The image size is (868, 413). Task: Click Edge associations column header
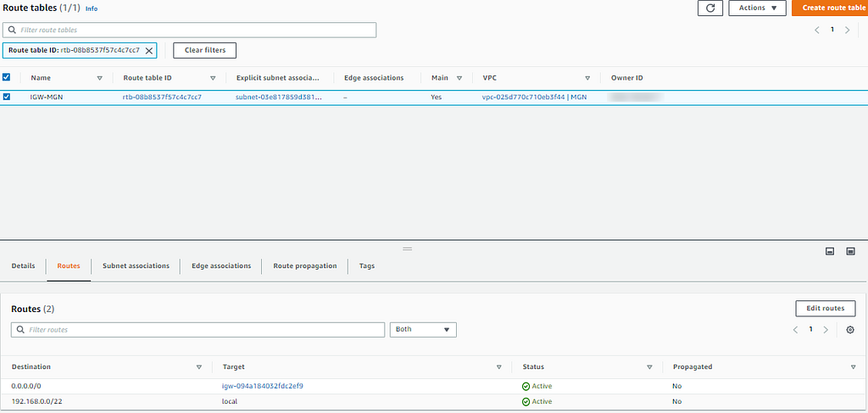pyautogui.click(x=374, y=78)
